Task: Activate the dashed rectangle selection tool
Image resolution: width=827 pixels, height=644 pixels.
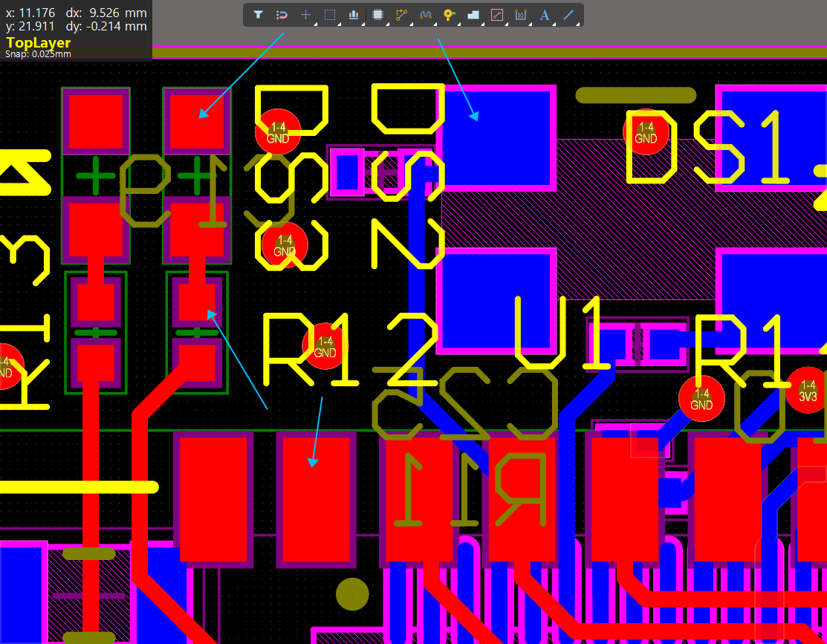Action: [330, 15]
